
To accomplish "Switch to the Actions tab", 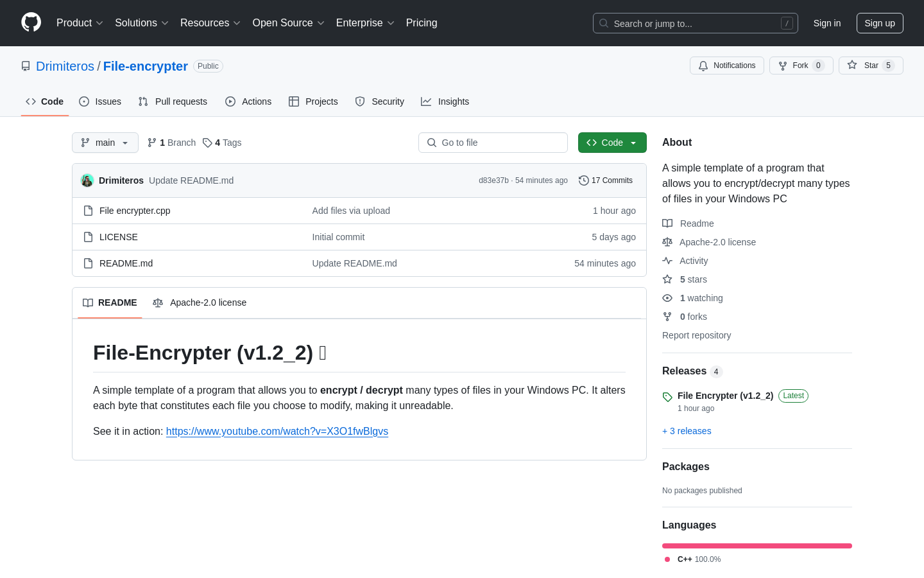I will click(x=248, y=101).
